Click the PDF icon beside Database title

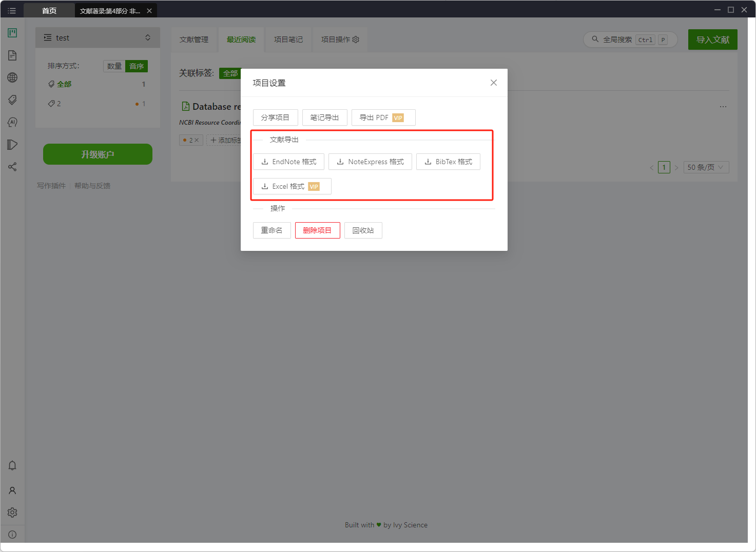tap(186, 106)
